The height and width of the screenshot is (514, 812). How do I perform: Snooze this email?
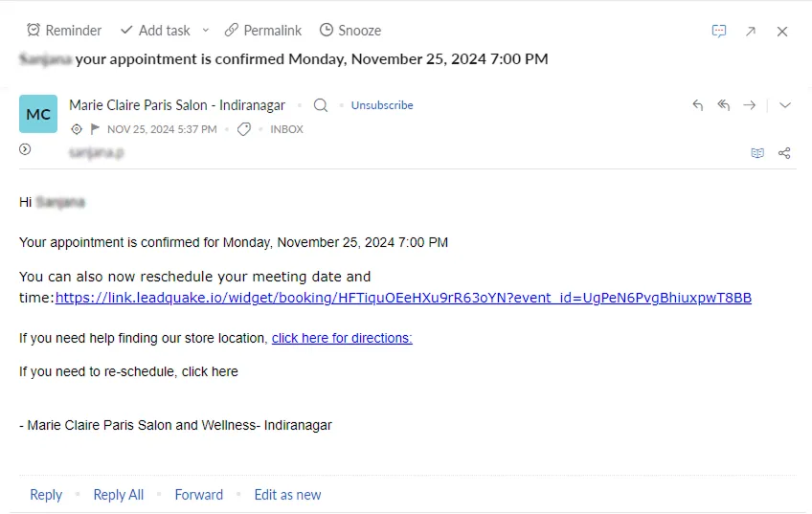[x=350, y=31]
